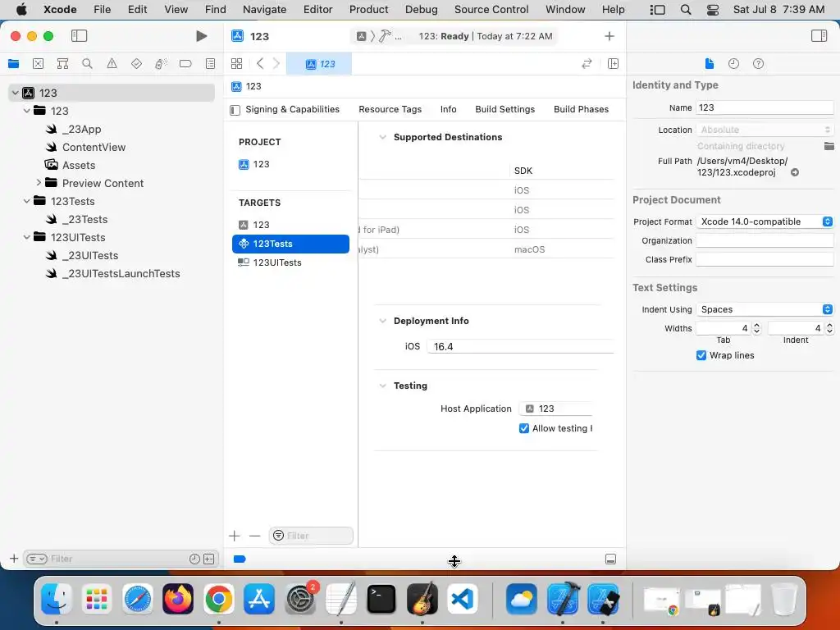Adjust Tab width stepper
The width and height of the screenshot is (840, 630).
(756, 328)
